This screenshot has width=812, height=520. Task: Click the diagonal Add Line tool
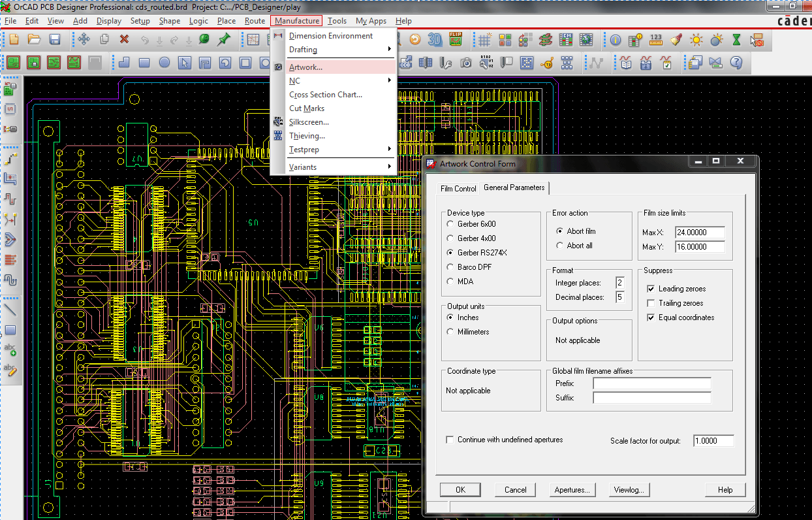10,310
